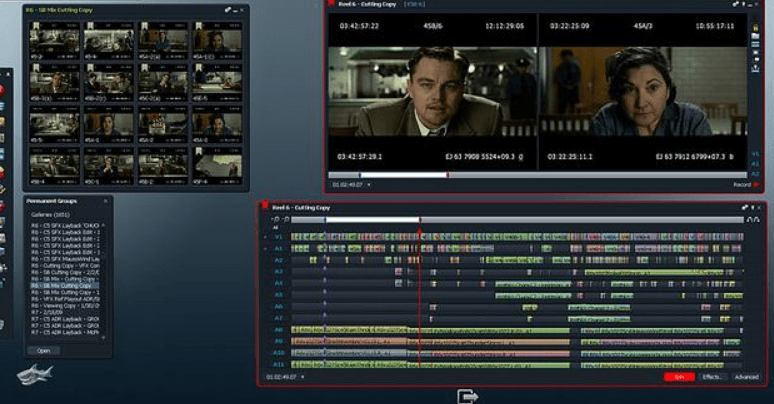Select the highlighted R6 - SB Mix Cutting Copy row

(65, 285)
